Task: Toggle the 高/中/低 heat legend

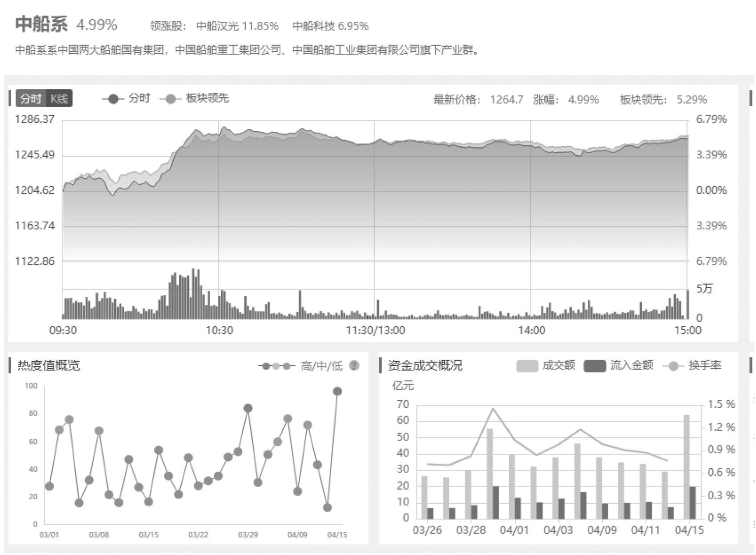Action: [301, 366]
